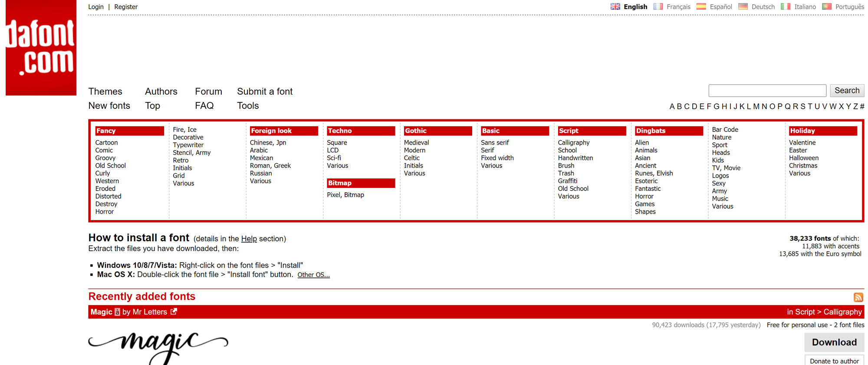Screen dimensions: 868x365
Task: Click the Search button
Action: click(x=847, y=90)
